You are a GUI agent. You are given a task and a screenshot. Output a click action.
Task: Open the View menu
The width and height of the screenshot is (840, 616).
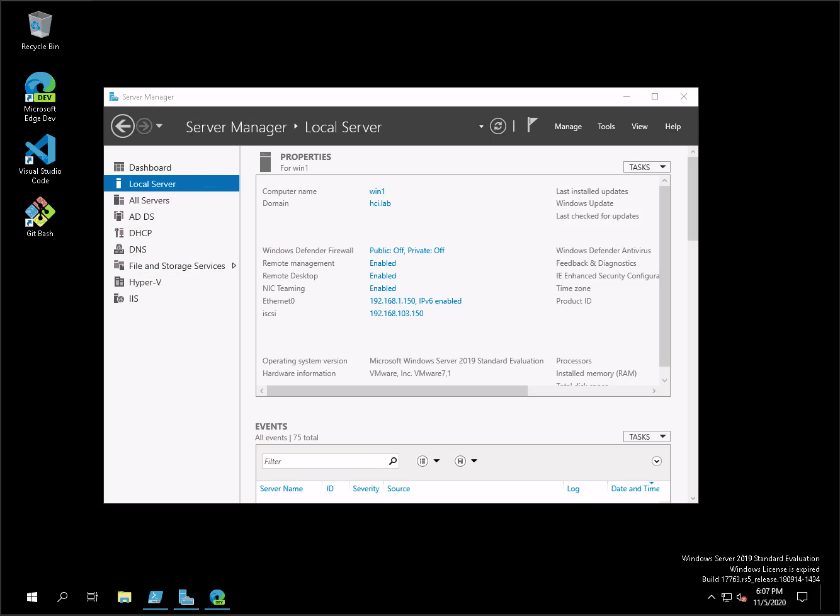640,127
